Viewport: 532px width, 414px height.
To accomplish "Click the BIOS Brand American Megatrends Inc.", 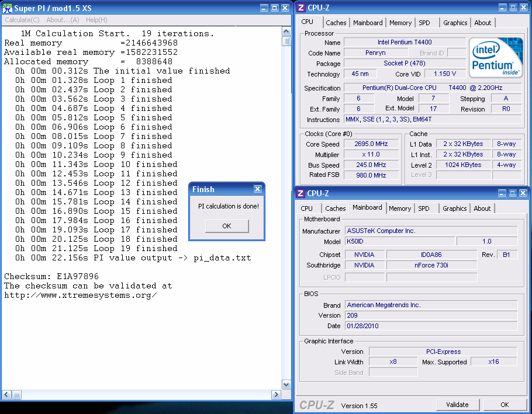I will [x=431, y=305].
